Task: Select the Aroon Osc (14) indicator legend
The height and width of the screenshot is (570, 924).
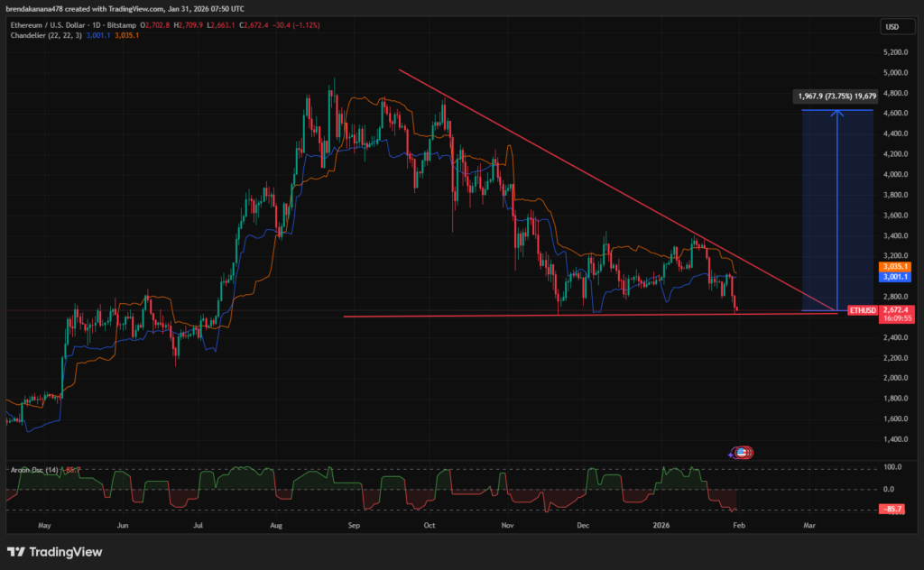Action: coord(34,470)
